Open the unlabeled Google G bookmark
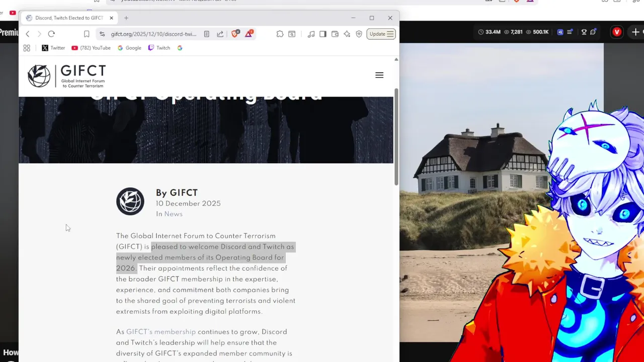644x362 pixels. tap(180, 48)
